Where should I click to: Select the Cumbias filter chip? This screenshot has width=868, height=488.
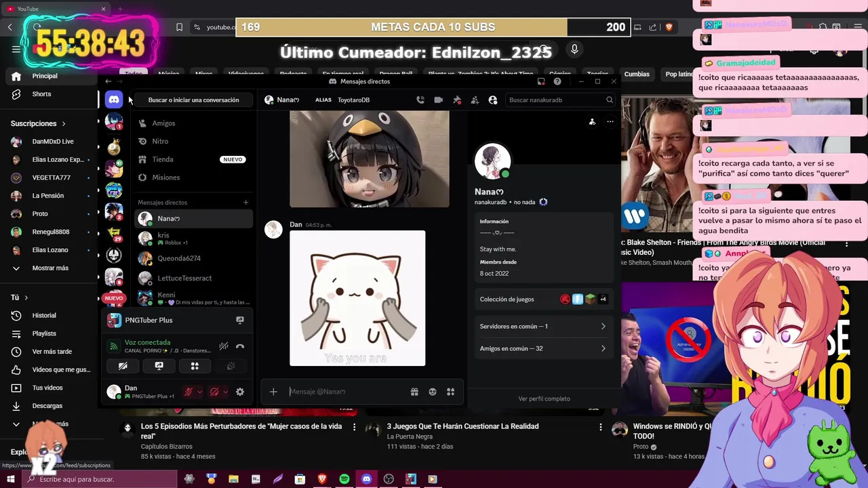pyautogui.click(x=637, y=74)
